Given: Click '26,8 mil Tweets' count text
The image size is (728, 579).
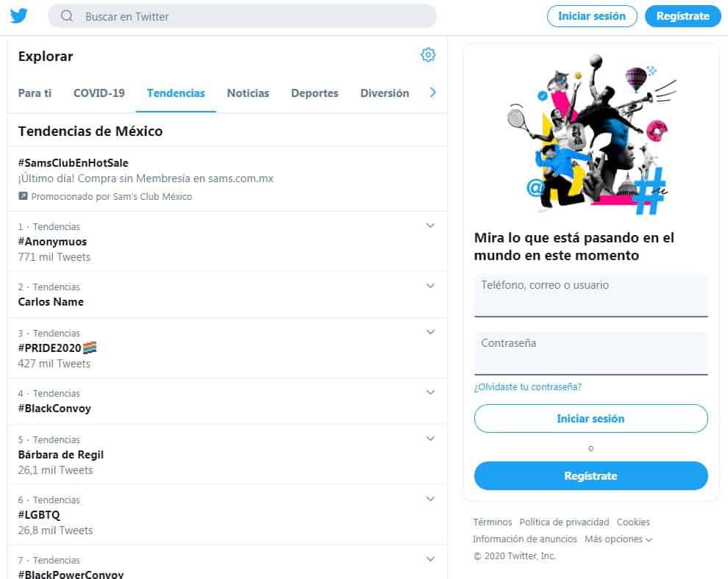Looking at the screenshot, I should click(55, 531).
